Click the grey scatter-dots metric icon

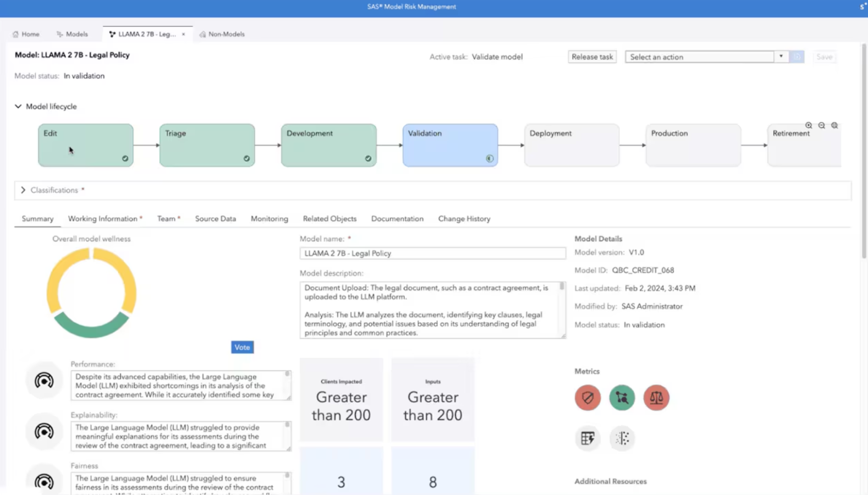click(622, 438)
